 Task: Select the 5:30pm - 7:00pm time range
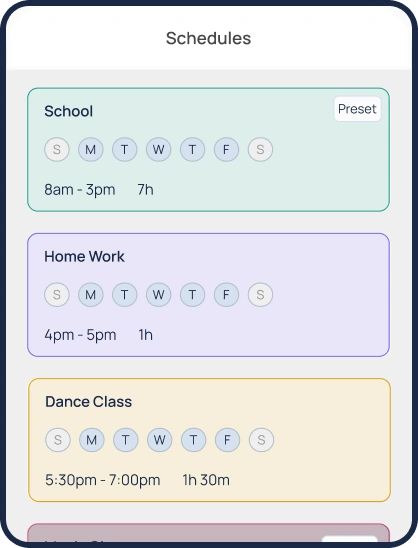(102, 480)
